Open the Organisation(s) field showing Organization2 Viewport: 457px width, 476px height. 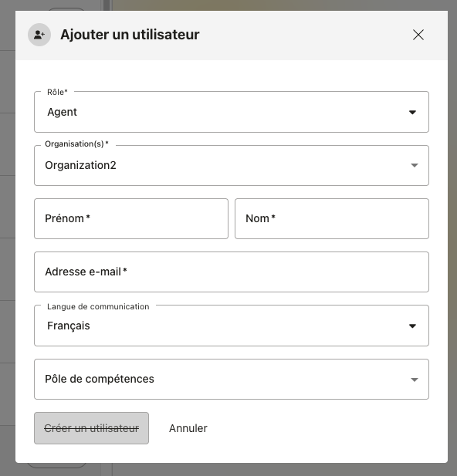[x=232, y=165]
